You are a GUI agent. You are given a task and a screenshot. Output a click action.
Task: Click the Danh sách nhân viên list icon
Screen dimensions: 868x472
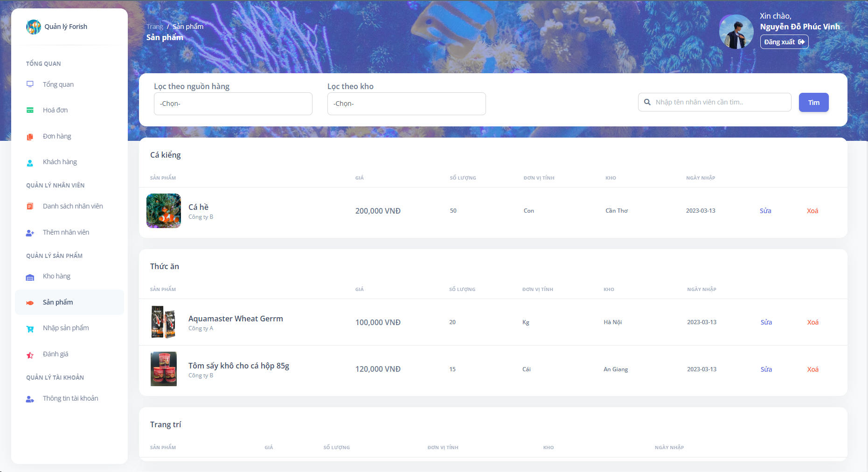point(30,206)
